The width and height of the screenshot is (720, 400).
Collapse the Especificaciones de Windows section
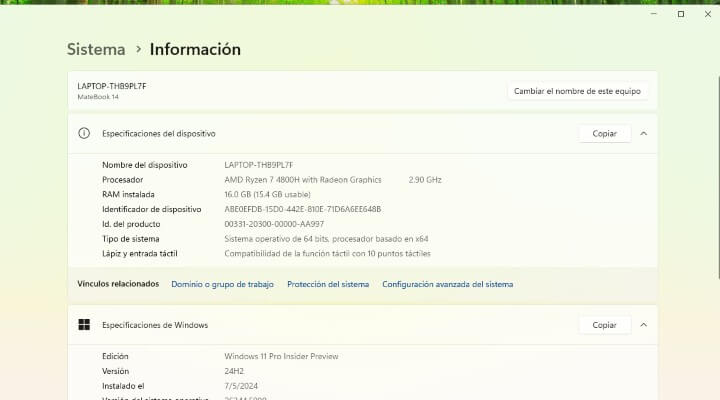coord(643,325)
